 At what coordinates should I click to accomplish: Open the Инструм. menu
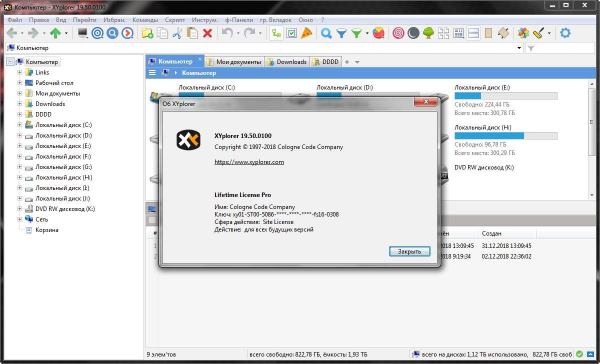205,20
